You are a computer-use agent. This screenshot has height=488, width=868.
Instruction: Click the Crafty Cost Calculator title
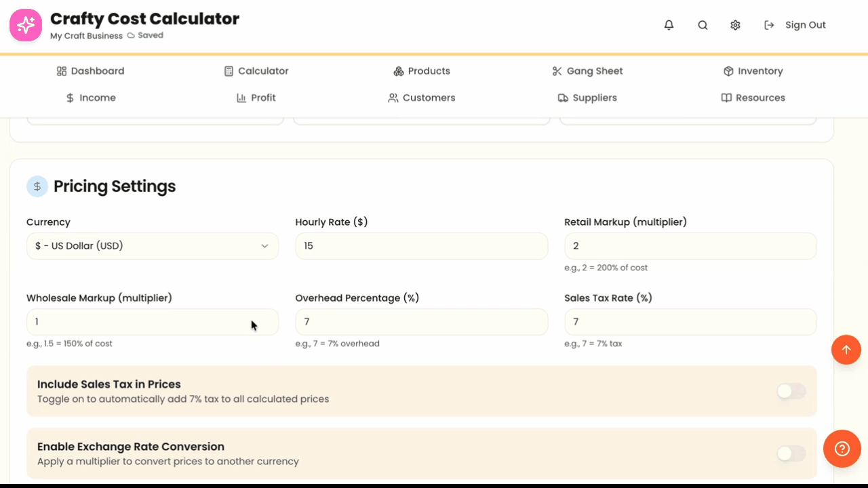coord(144,19)
